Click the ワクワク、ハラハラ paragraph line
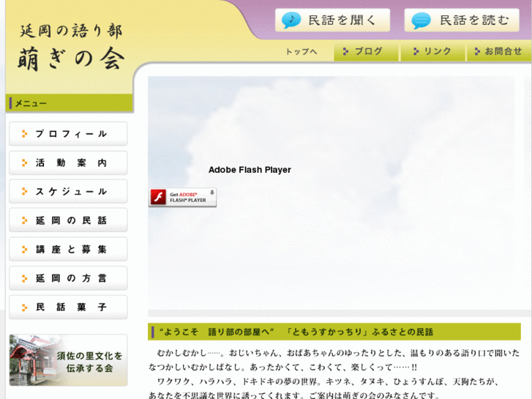The image size is (532, 399). pos(328,381)
